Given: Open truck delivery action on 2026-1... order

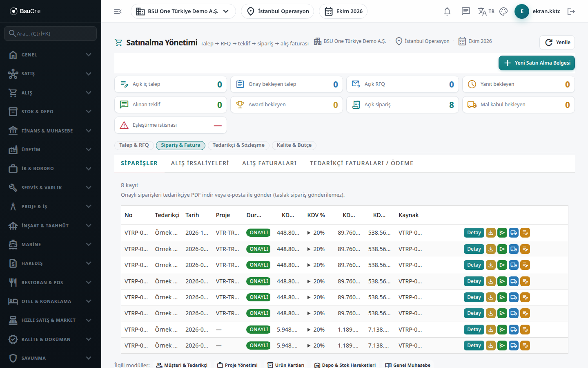Looking at the screenshot, I should click(514, 233).
